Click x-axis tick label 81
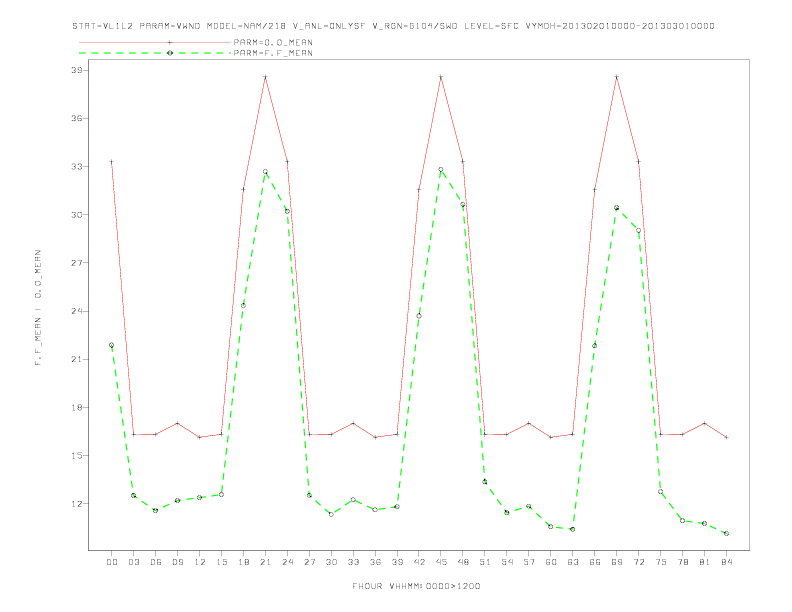Image resolution: width=792 pixels, height=612 pixels. (x=705, y=562)
